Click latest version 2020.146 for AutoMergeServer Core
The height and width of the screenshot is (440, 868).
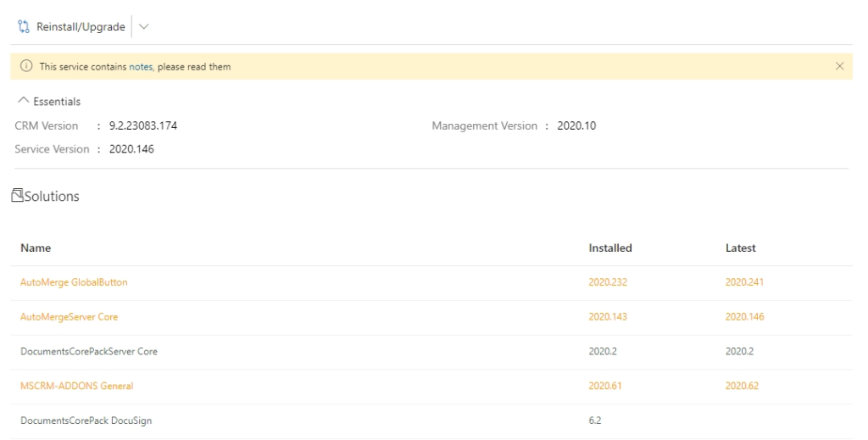pyautogui.click(x=744, y=316)
